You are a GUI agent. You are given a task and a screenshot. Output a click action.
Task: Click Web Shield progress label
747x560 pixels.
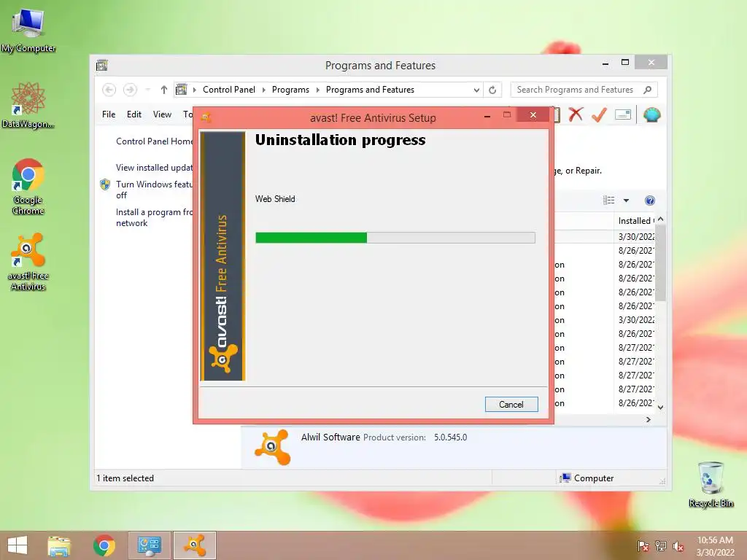tap(275, 199)
